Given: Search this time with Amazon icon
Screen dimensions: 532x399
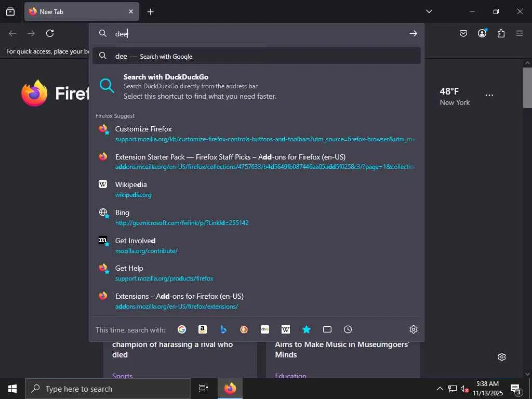Looking at the screenshot, I should 203,329.
